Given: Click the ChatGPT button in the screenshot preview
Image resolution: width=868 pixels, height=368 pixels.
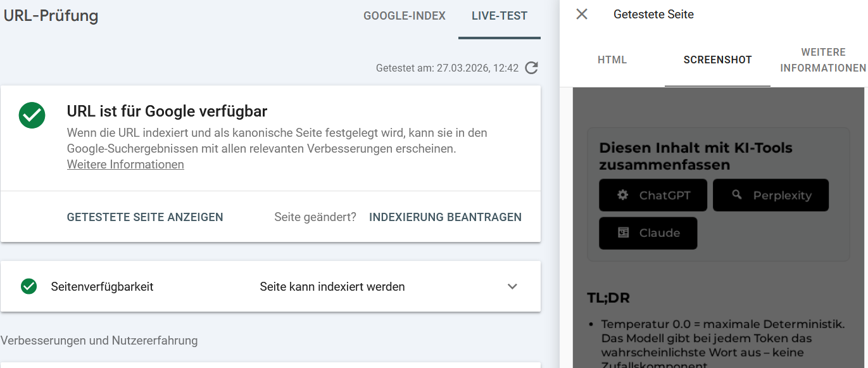Looking at the screenshot, I should click(653, 195).
